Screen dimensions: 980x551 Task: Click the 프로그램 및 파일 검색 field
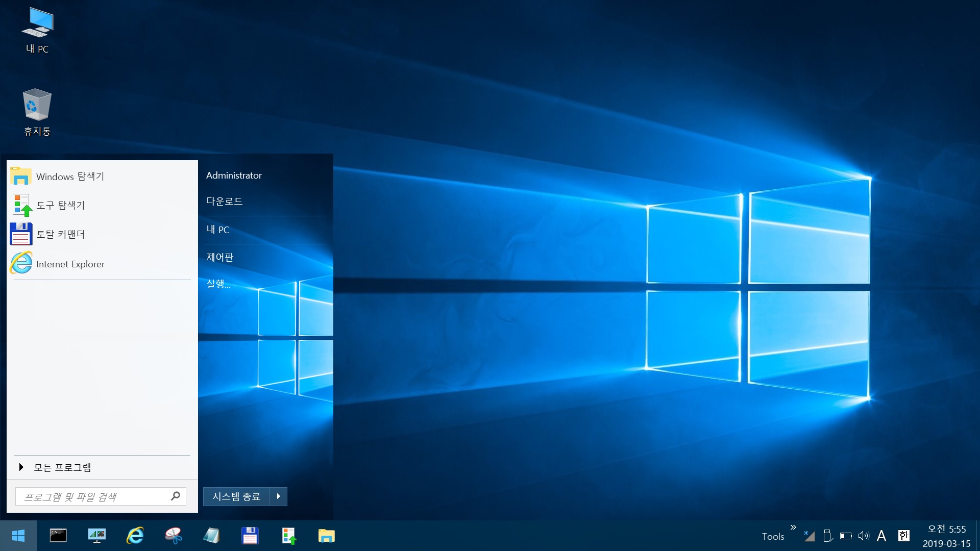pos(101,496)
